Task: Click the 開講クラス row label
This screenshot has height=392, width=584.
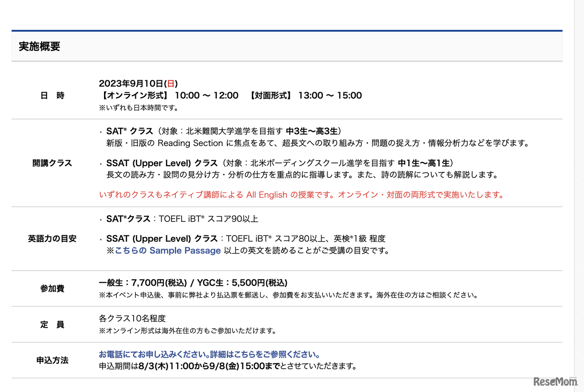Action: coord(52,163)
